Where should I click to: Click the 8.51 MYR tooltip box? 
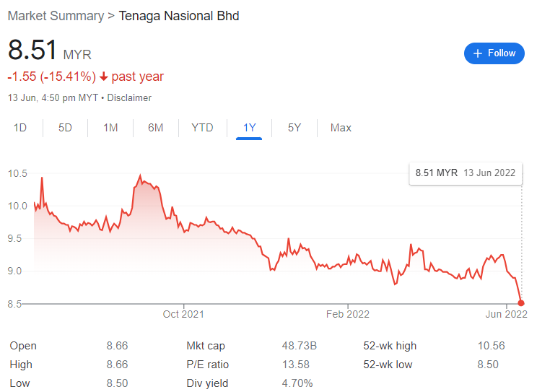[x=466, y=173]
